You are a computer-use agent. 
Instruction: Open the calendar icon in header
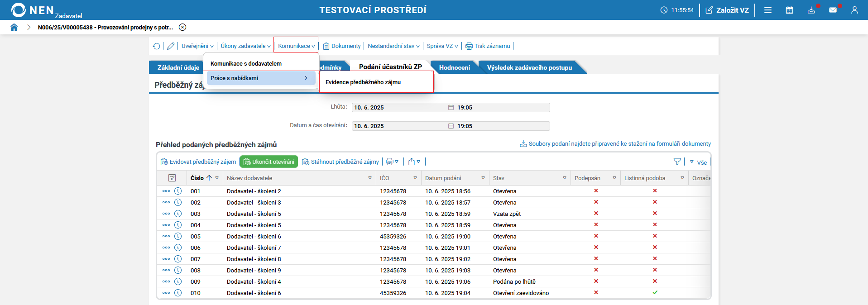[789, 10]
